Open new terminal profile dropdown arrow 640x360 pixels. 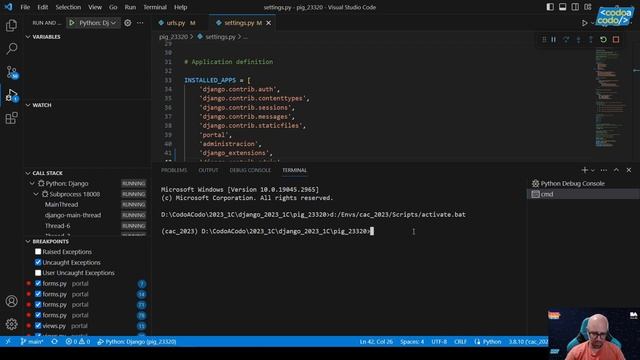[x=593, y=170]
